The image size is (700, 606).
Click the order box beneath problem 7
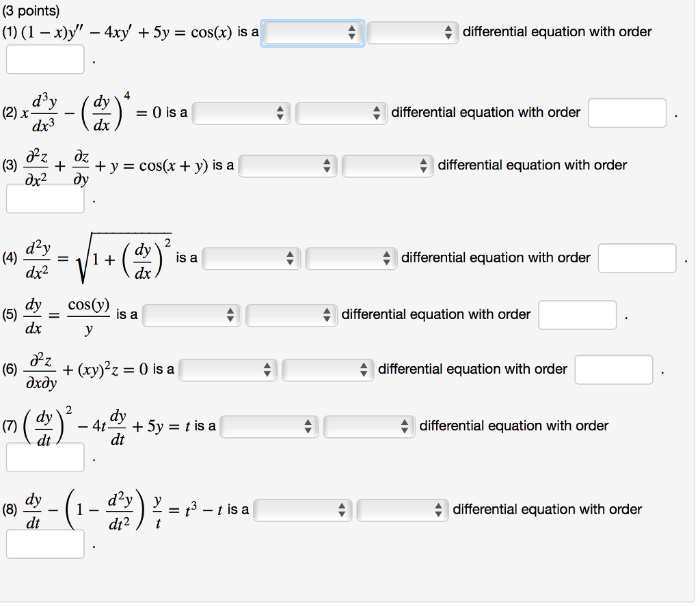(44, 458)
